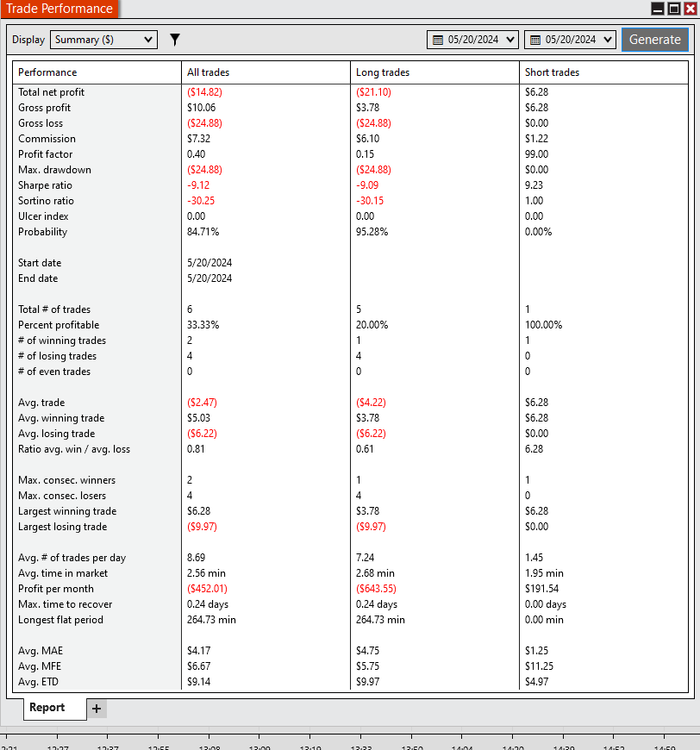Viewport: 700px width, 750px height.
Task: Minimize the Trade Performance window
Action: coord(658,9)
